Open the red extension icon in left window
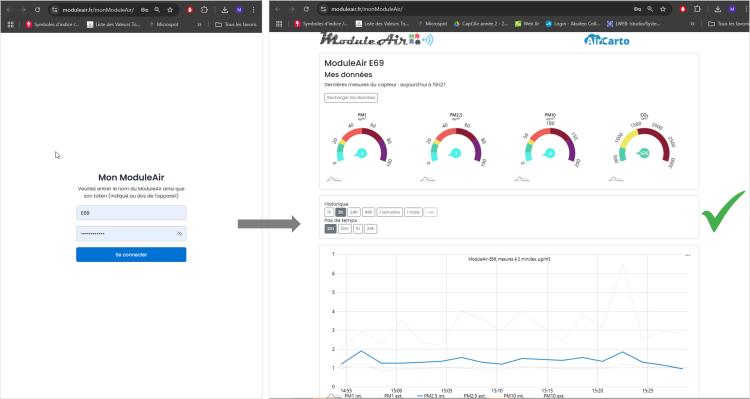 coord(190,10)
